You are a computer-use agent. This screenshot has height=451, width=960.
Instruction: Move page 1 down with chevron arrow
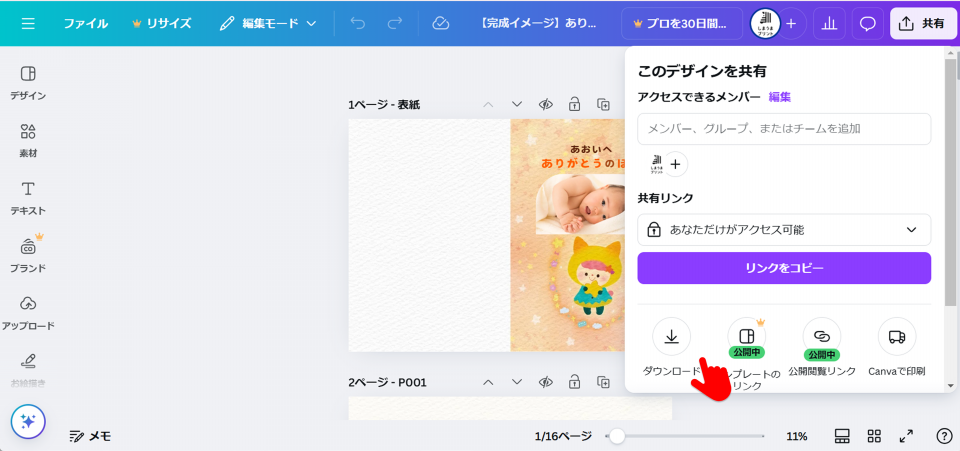click(517, 104)
